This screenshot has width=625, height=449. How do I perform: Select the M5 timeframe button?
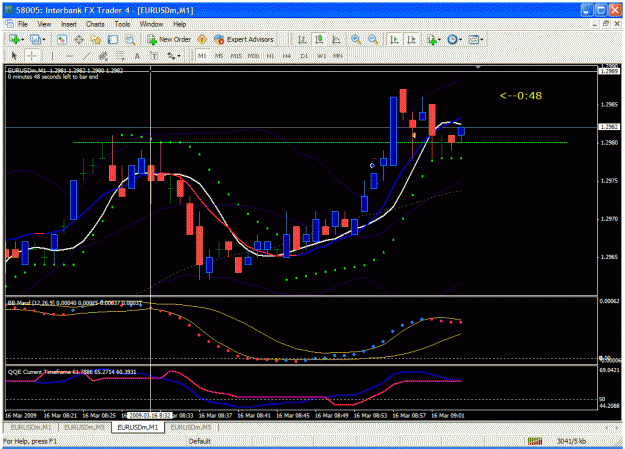(219, 56)
